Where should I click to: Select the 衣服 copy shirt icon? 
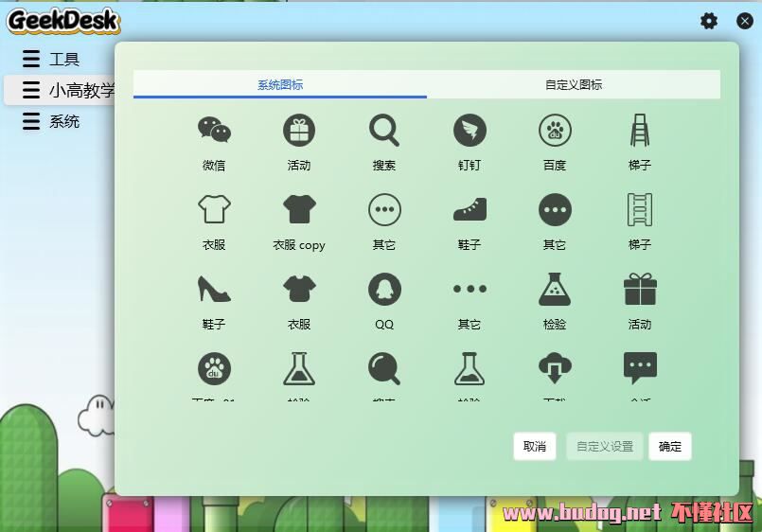pyautogui.click(x=299, y=209)
